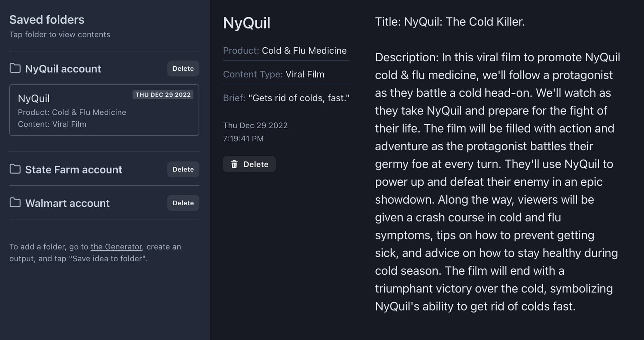Delete the Walmart account folder

(x=183, y=203)
